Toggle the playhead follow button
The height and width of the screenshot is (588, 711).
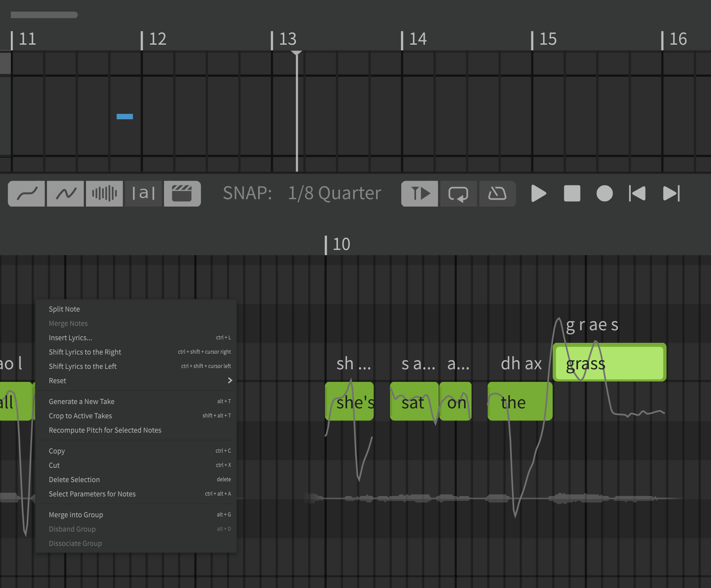click(419, 194)
